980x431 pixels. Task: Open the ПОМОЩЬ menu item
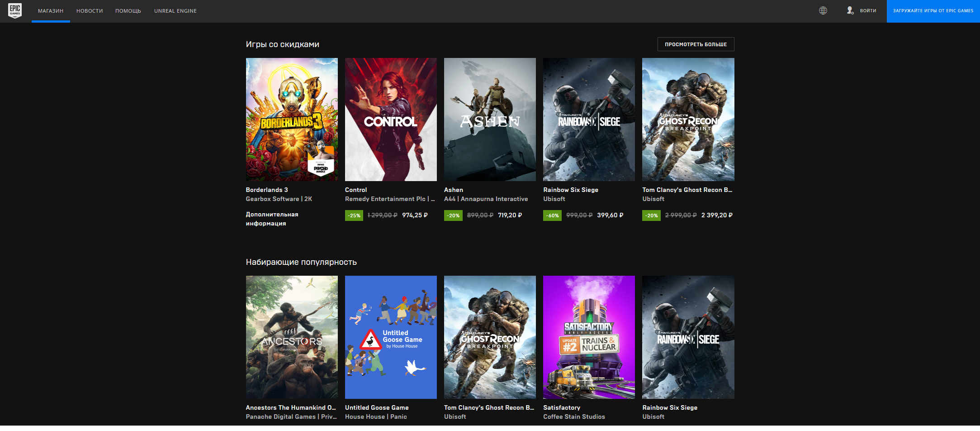tap(128, 11)
